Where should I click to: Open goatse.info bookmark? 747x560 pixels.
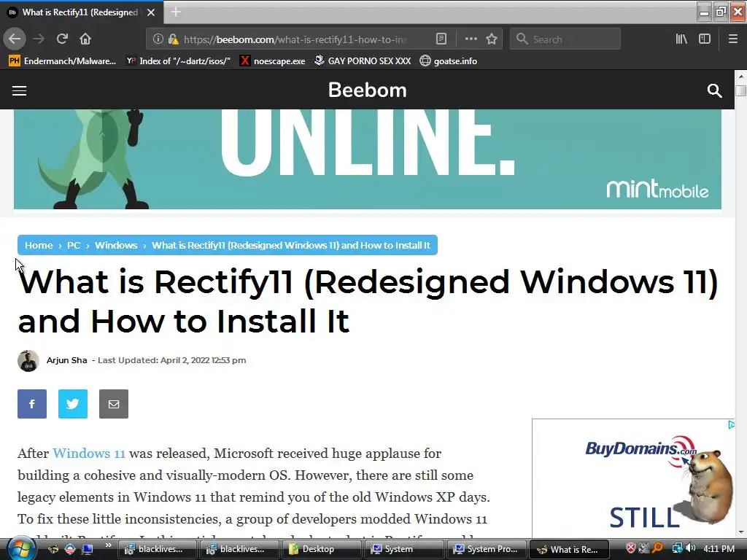point(449,61)
